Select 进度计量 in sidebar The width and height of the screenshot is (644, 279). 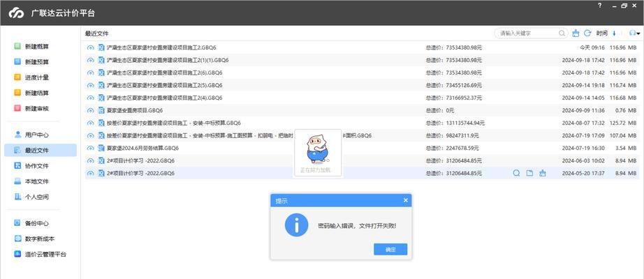pyautogui.click(x=31, y=77)
